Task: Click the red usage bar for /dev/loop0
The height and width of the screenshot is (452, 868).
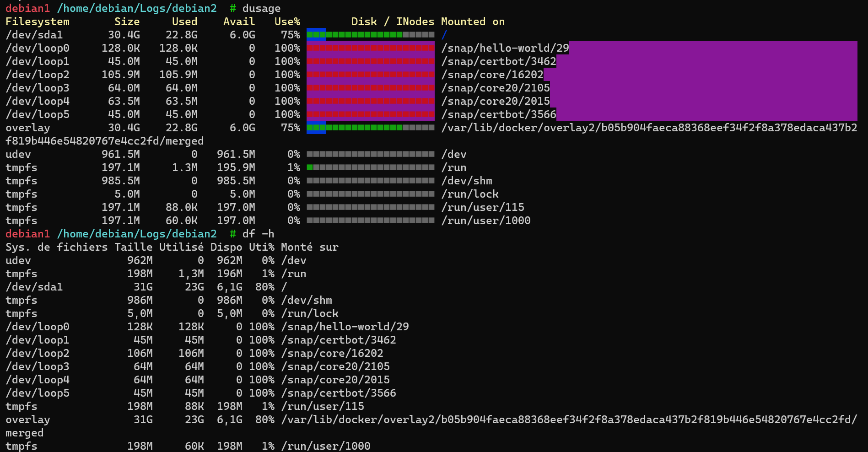Action: pyautogui.click(x=370, y=48)
